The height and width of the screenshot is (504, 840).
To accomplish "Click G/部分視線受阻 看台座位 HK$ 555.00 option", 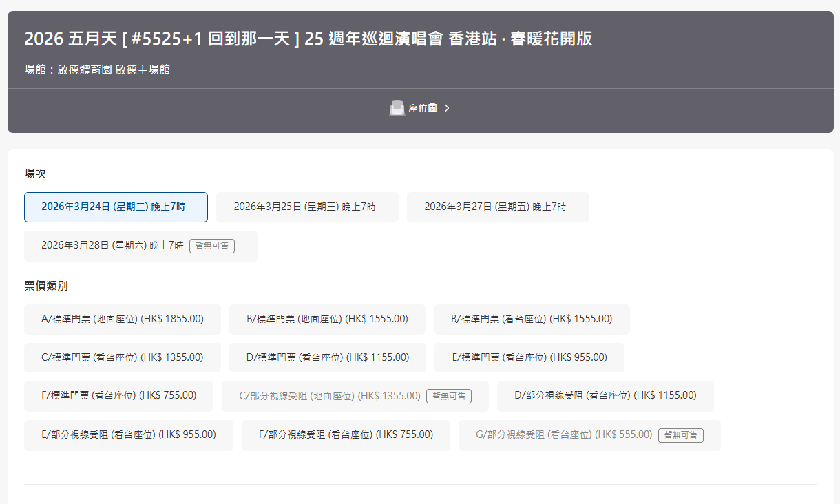I will [x=564, y=434].
